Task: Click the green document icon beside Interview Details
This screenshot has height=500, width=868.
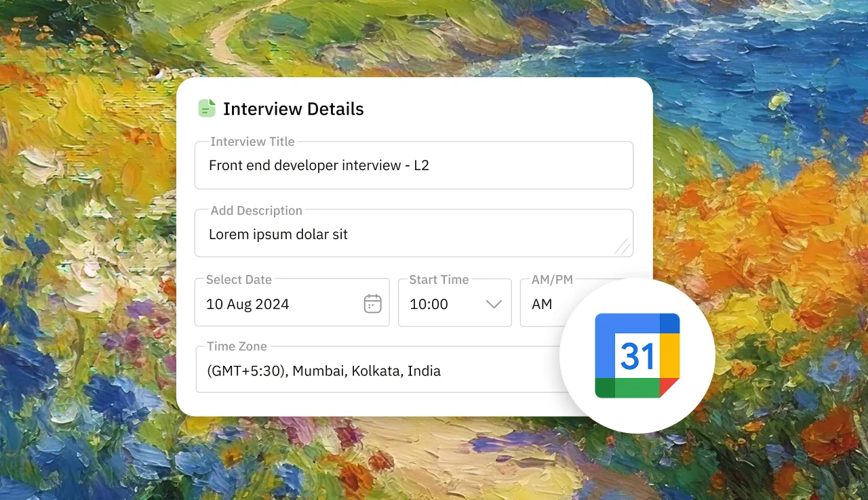Action: coord(207,108)
